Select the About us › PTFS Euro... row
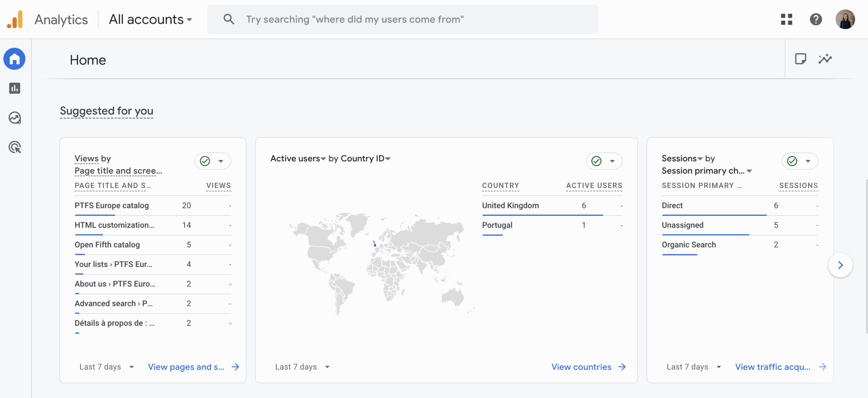The width and height of the screenshot is (868, 398). coord(153,284)
